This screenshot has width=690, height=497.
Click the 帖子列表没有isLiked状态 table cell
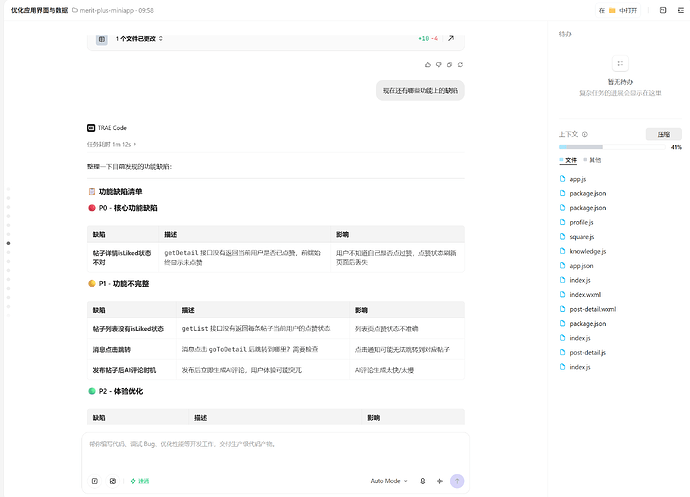click(x=132, y=328)
